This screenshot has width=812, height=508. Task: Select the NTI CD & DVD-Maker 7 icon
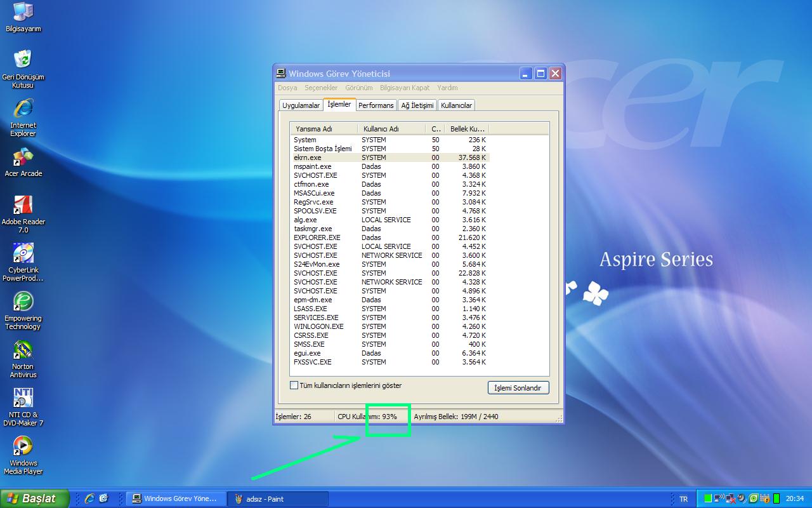[23, 407]
